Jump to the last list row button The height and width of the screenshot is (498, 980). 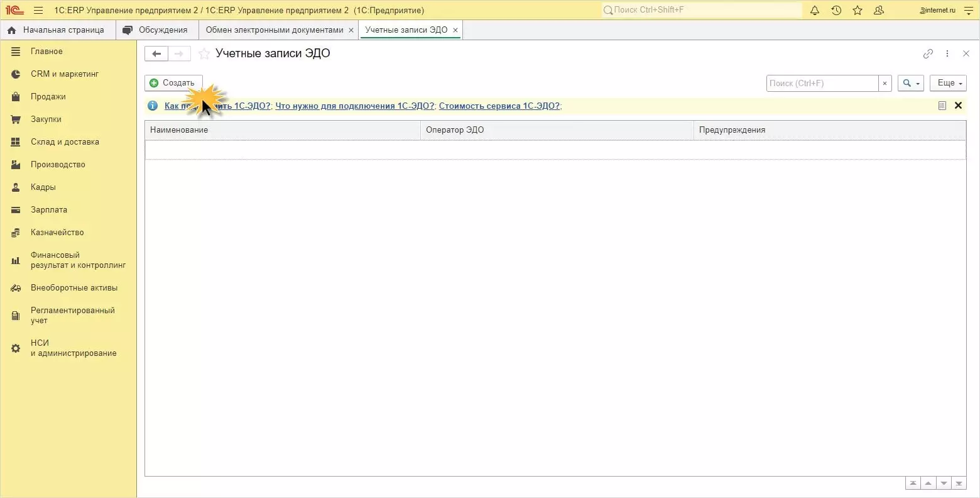click(x=959, y=484)
